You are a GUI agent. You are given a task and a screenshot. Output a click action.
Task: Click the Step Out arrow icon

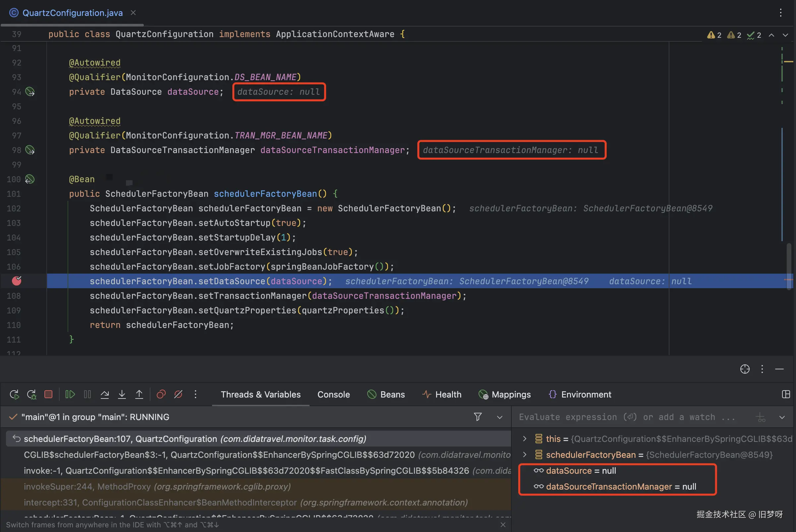(139, 394)
